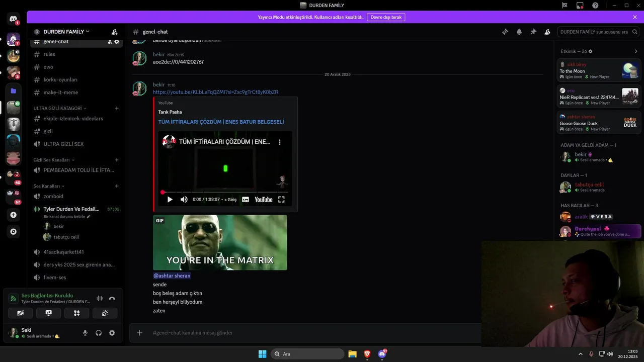Click Devre dışı bırak button in banner
This screenshot has height=362, width=644.
tap(386, 17)
